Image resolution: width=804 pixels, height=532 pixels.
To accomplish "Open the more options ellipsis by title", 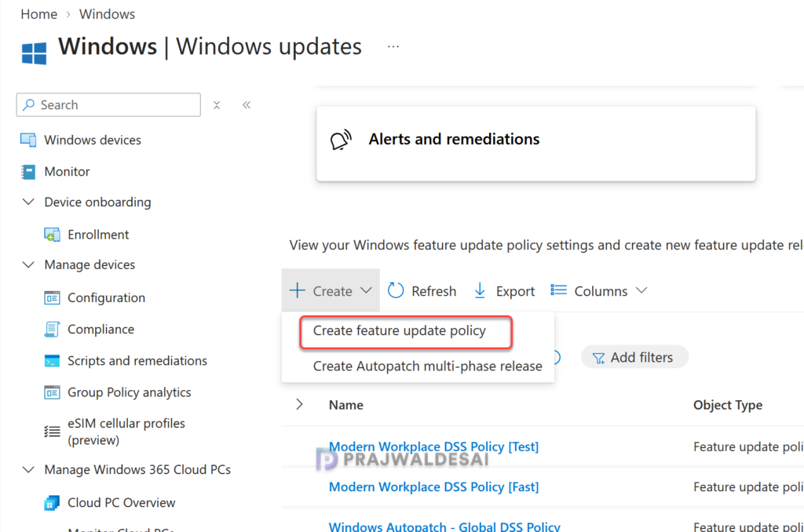I will (393, 46).
